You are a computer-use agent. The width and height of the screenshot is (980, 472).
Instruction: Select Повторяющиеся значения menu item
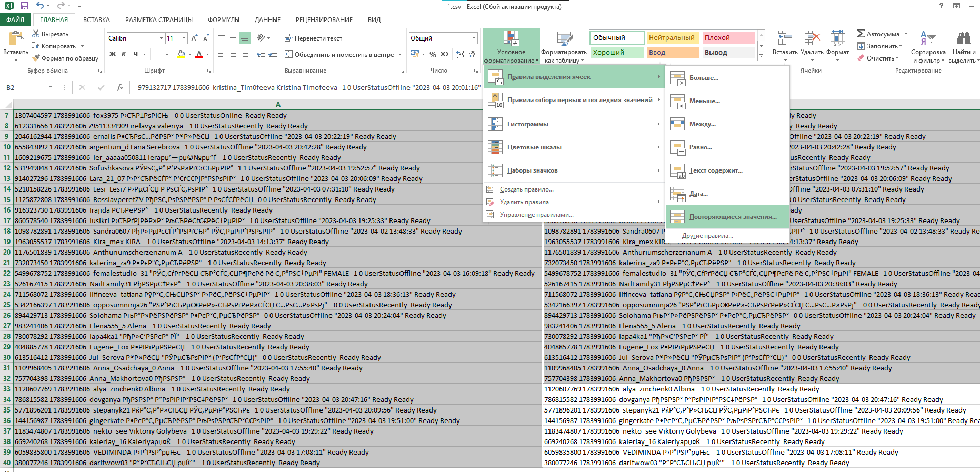[733, 217]
